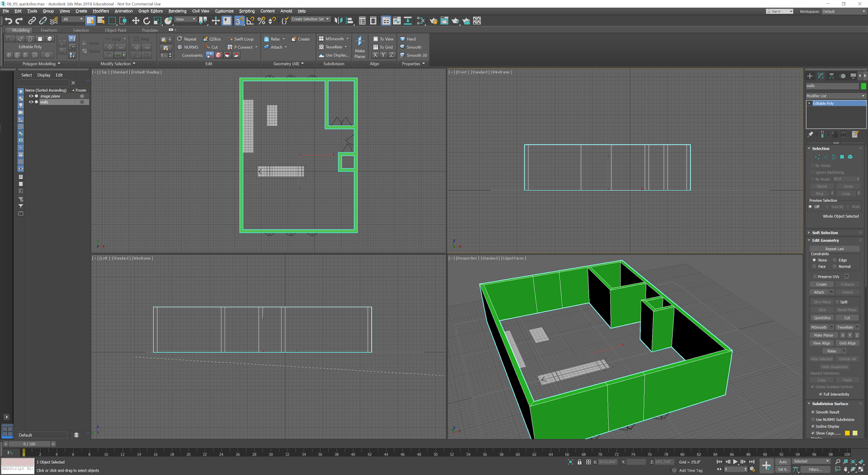The width and height of the screenshot is (868, 475).
Task: Select Normal constraint radio button
Action: [x=834, y=267]
